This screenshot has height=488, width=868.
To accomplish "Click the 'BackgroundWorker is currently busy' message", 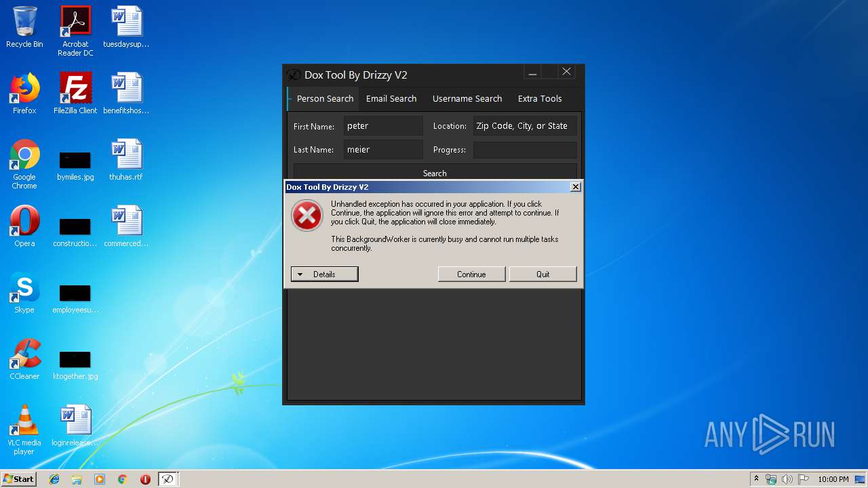I will tap(445, 244).
